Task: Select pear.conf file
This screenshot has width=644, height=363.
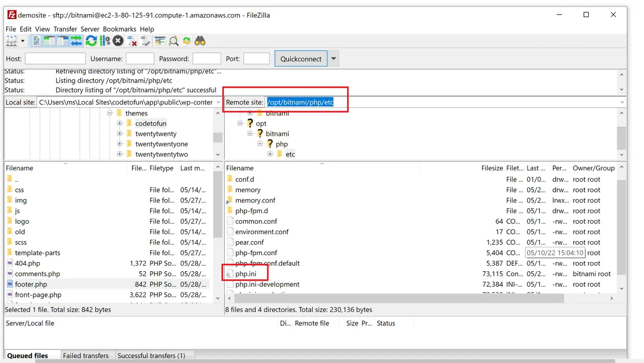Action: tap(249, 243)
